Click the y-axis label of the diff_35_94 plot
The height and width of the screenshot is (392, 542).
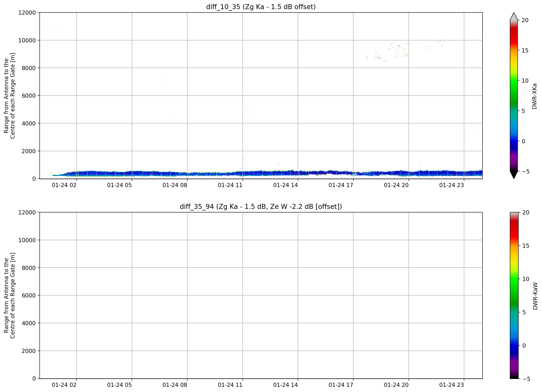[x=10, y=295]
